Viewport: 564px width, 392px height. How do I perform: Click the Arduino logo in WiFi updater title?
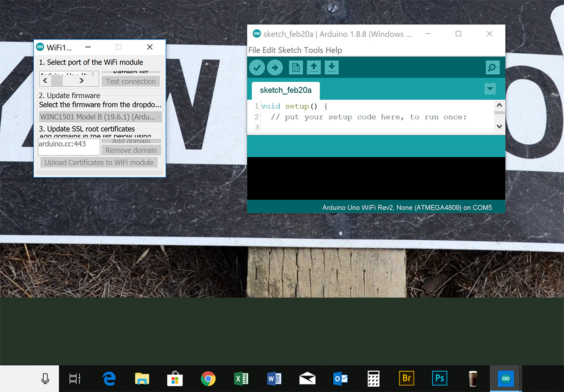pos(40,47)
